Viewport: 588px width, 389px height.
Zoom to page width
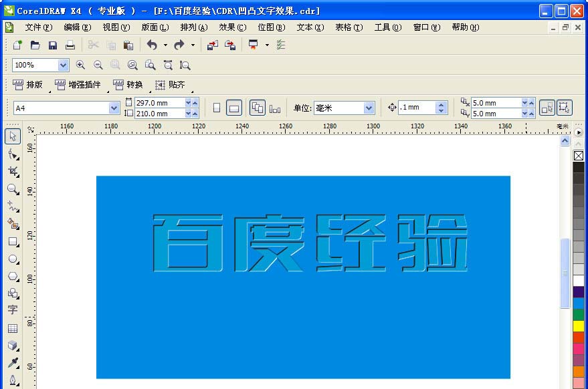(168, 65)
